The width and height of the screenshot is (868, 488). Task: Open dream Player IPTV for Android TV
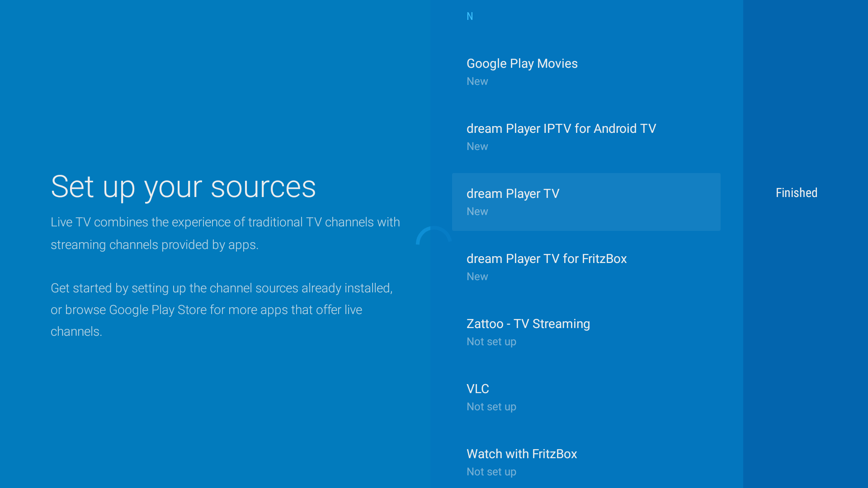(x=586, y=137)
